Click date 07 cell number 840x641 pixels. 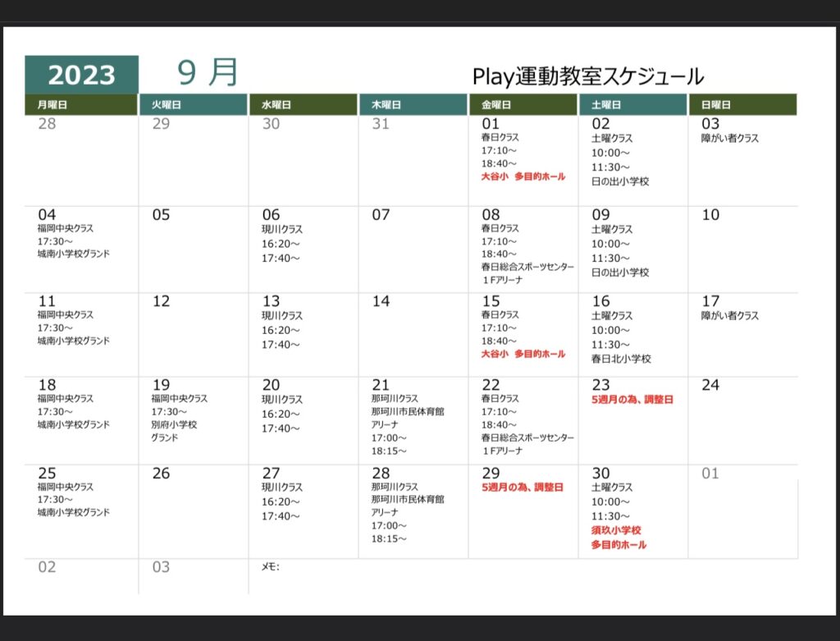(381, 215)
